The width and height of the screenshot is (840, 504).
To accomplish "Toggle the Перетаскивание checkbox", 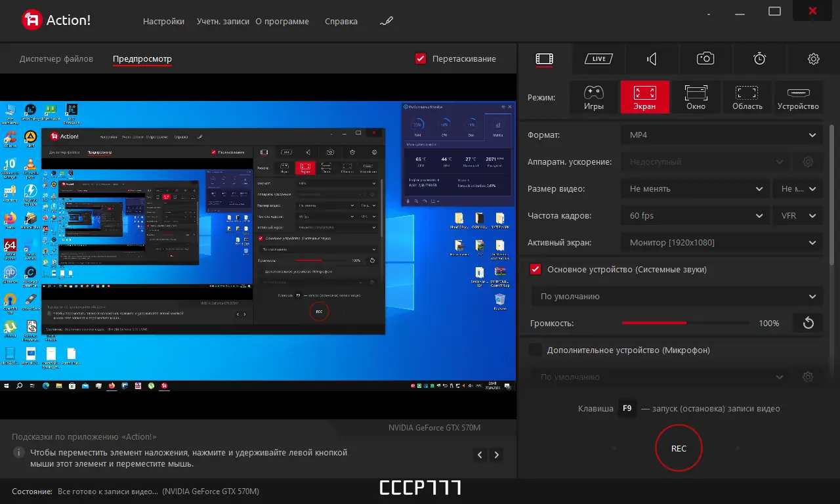I will (421, 58).
